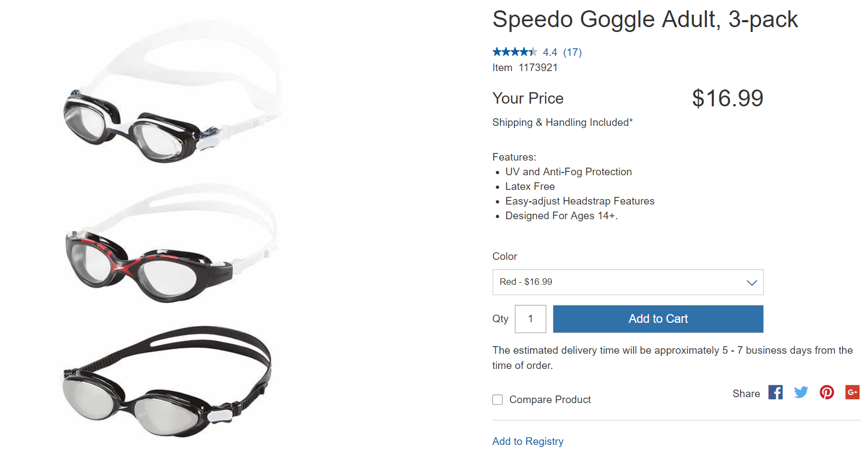Click the item number 1173921
Screen dimensions: 868x453
[x=538, y=68]
